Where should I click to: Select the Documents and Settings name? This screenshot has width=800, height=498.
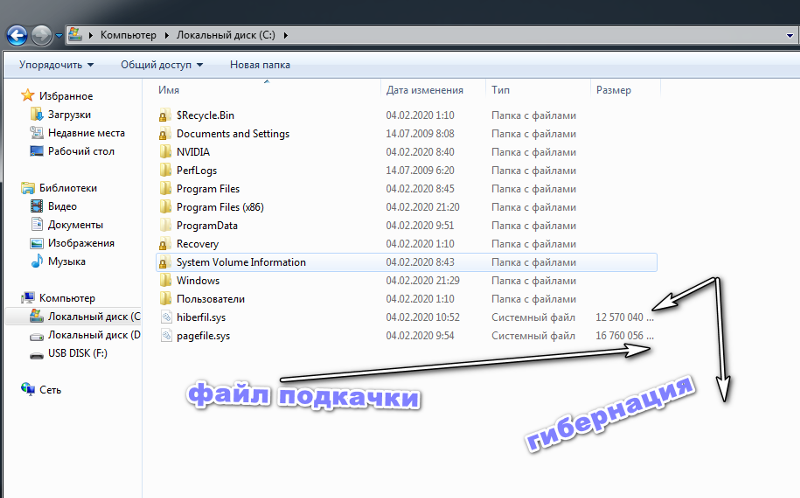click(233, 134)
